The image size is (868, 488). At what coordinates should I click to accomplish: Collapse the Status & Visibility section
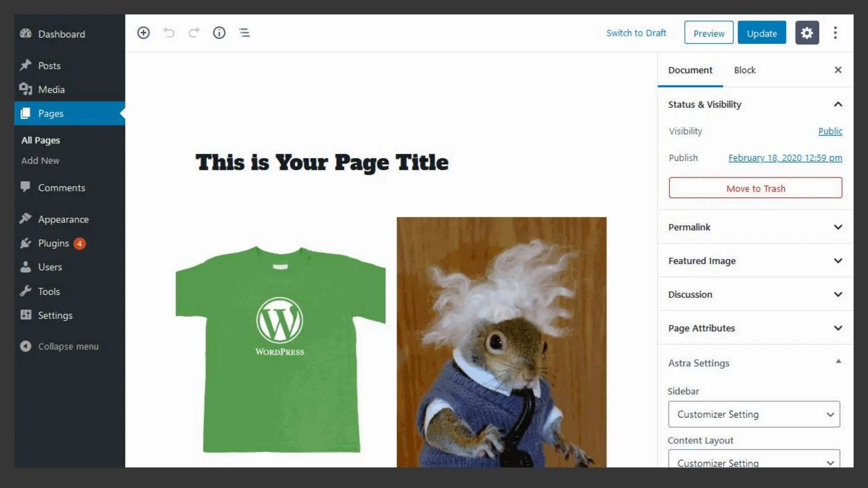(x=837, y=104)
